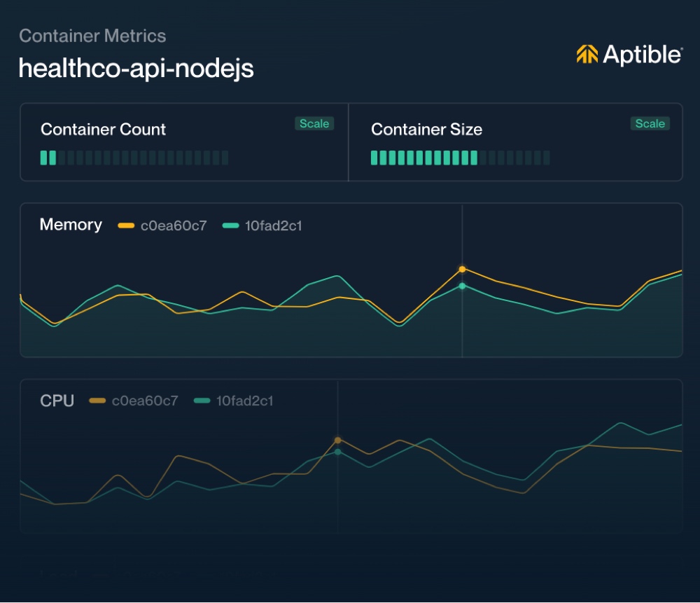Click Scale button in Container Count card
Image resolution: width=700 pixels, height=603 pixels.
[x=314, y=124]
